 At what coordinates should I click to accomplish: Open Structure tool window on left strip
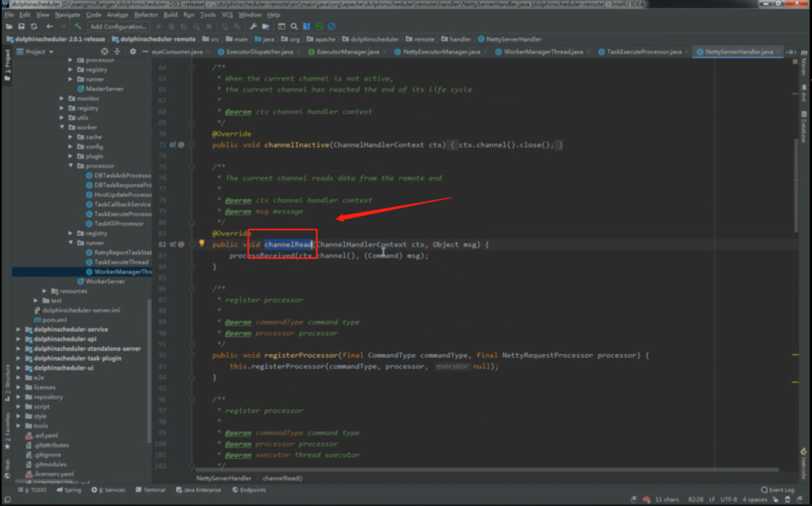coord(8,382)
